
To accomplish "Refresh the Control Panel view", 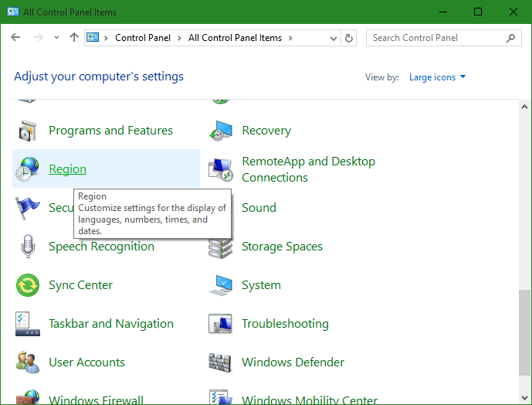I will [349, 38].
